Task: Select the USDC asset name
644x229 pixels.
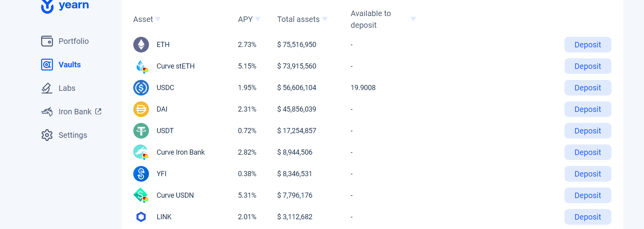Action: pos(165,88)
